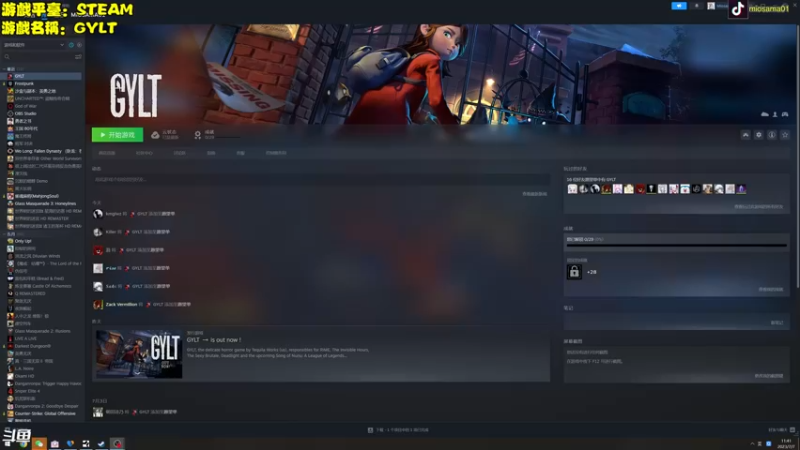Show game info via the circled-i icon
The width and height of the screenshot is (800, 450).
(772, 135)
